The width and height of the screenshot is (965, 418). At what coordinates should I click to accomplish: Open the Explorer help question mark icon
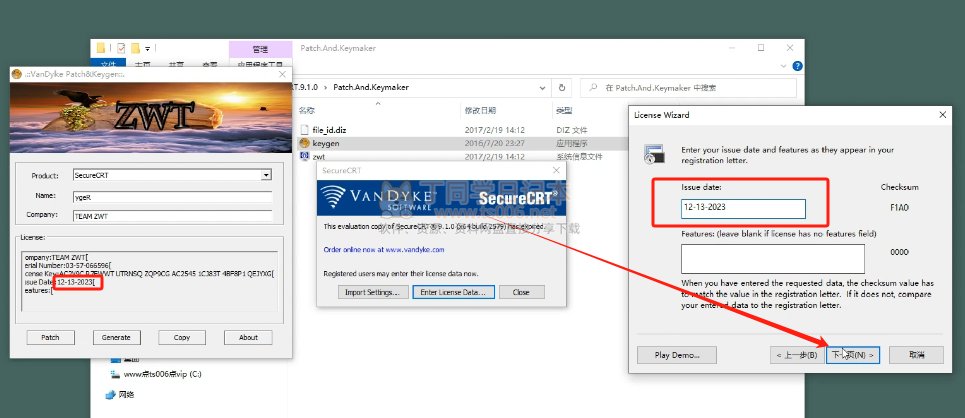click(x=798, y=66)
